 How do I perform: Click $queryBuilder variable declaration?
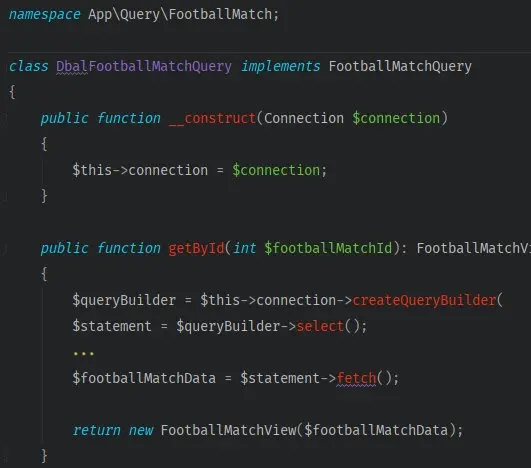tap(124, 300)
